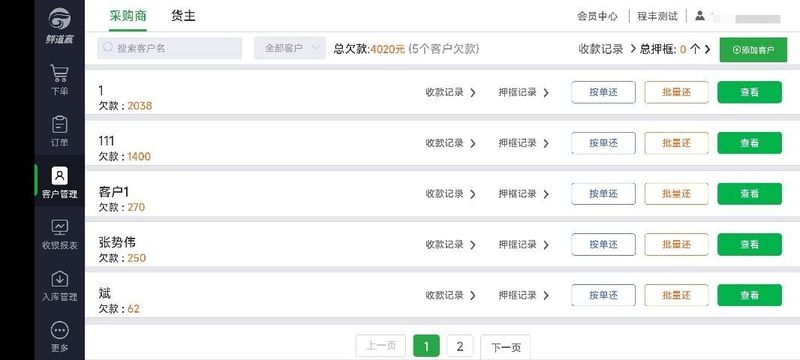800x360 pixels.
Task: Select the 采购商 tab
Action: pos(128,16)
